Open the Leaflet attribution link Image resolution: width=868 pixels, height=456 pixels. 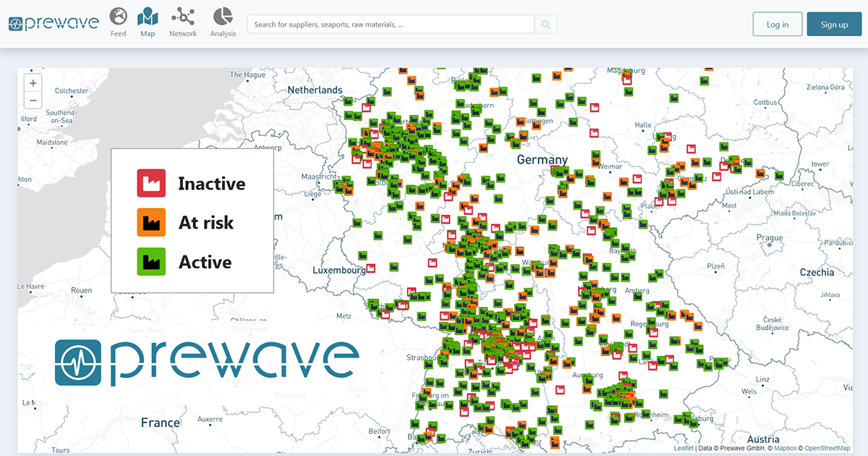684,448
